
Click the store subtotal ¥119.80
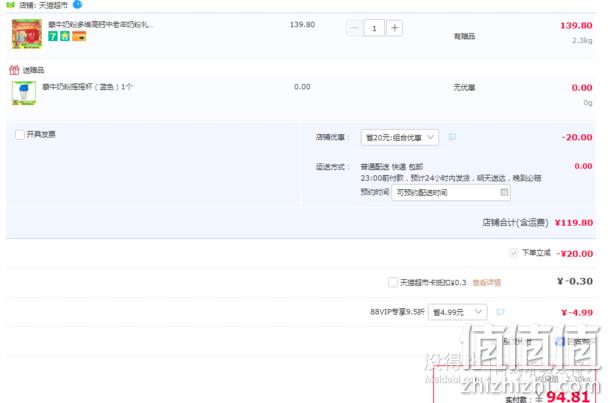(x=574, y=223)
